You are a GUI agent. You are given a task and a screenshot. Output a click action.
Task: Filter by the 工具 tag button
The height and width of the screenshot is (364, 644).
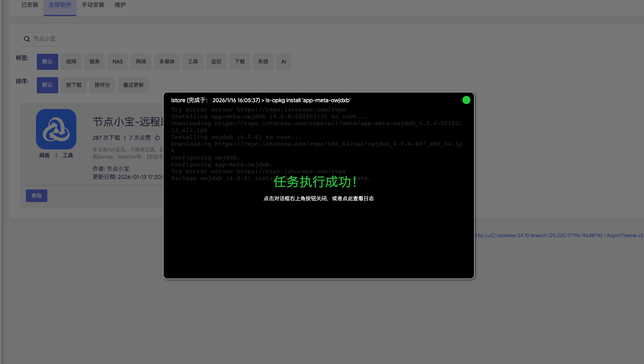tap(193, 62)
